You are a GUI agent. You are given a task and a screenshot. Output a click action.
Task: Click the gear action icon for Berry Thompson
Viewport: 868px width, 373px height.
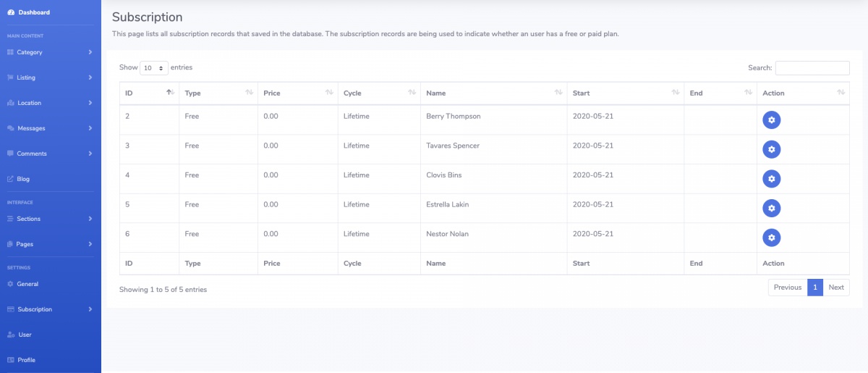pos(771,120)
